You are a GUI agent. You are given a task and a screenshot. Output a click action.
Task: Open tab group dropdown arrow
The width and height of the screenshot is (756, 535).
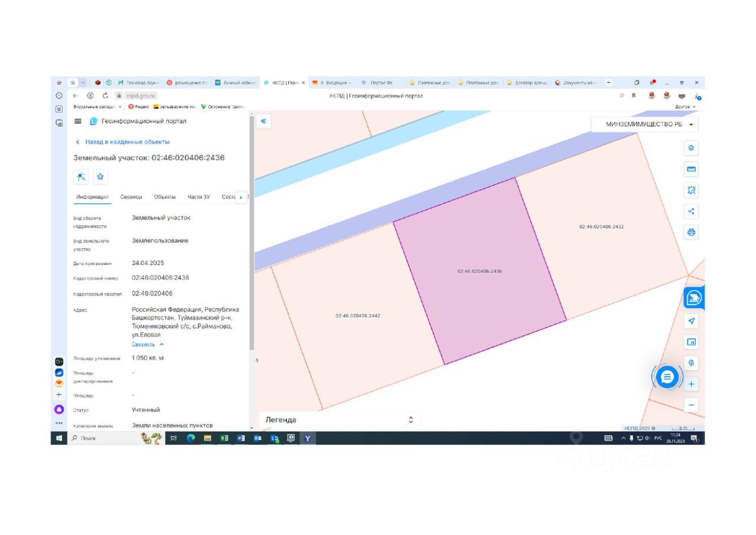pyautogui.click(x=83, y=83)
